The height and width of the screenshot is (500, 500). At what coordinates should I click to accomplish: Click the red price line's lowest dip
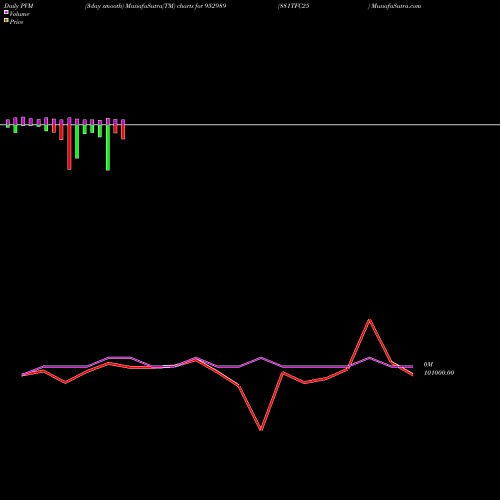tap(261, 429)
